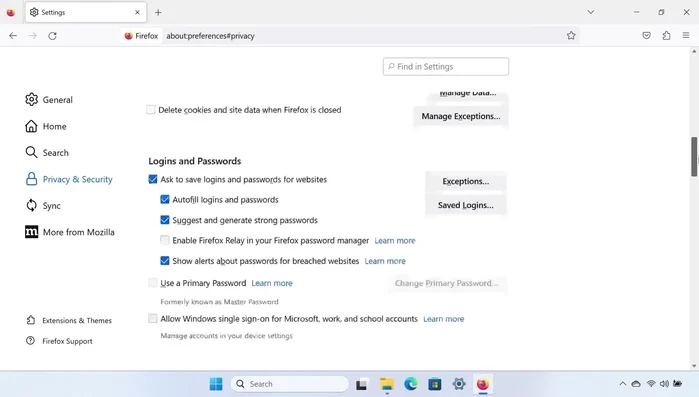This screenshot has height=397, width=699.
Task: Open Extensions & Themes link
Action: (69, 320)
